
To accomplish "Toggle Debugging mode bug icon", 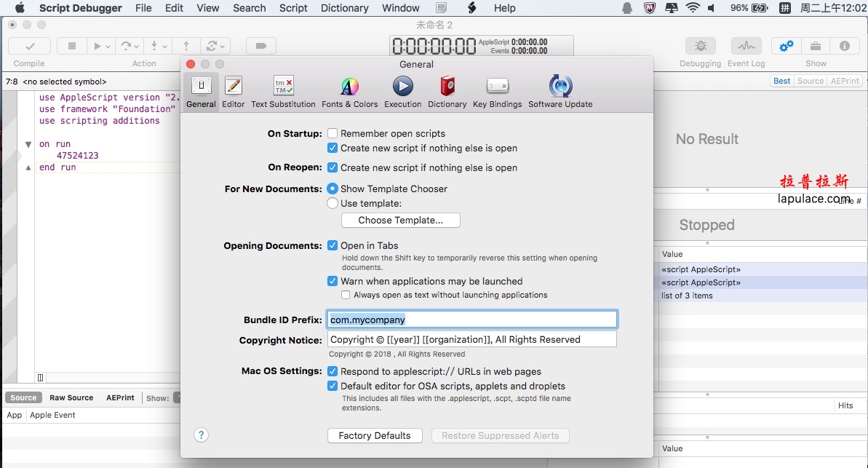I will click(x=700, y=46).
